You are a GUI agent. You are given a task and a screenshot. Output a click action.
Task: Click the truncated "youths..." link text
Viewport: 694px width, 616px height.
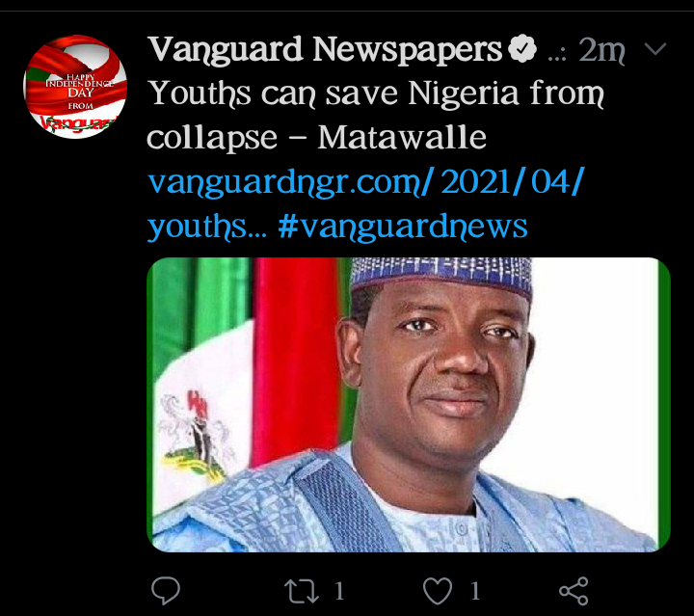(207, 227)
